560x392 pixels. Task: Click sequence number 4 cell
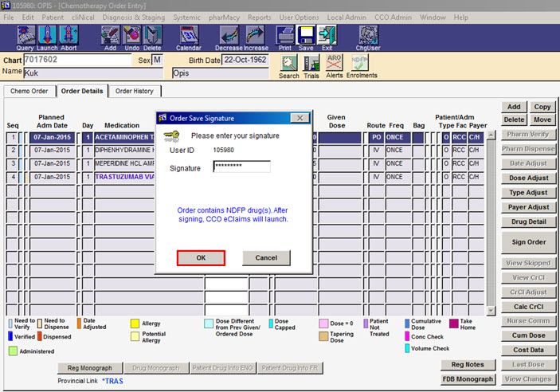pyautogui.click(x=13, y=177)
